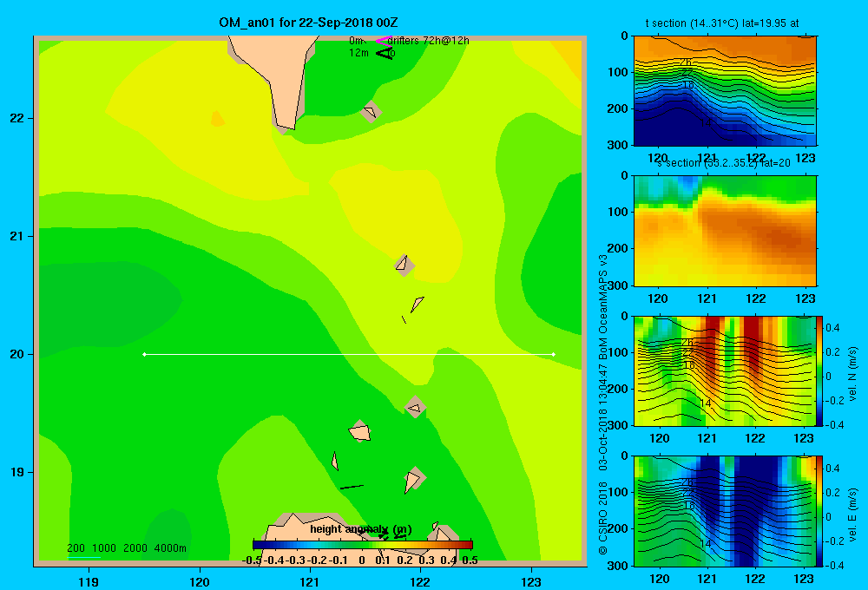This screenshot has height=590, width=868.
Task: Open the eastward velocity section plot
Action: [x=725, y=511]
